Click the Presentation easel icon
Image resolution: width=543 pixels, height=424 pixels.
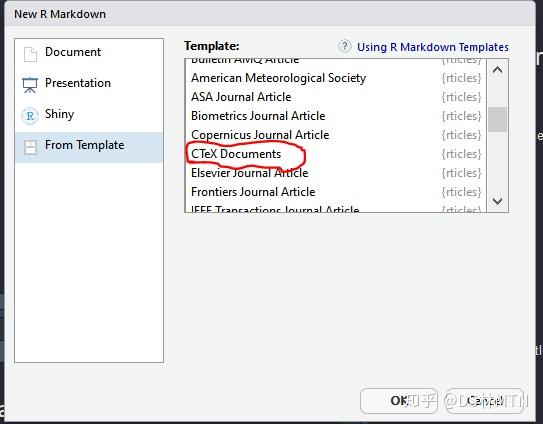click(30, 85)
